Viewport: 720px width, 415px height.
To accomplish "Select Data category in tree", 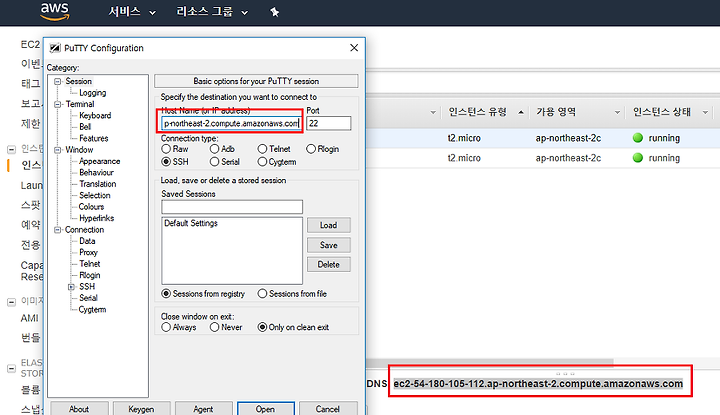I will pos(87,241).
